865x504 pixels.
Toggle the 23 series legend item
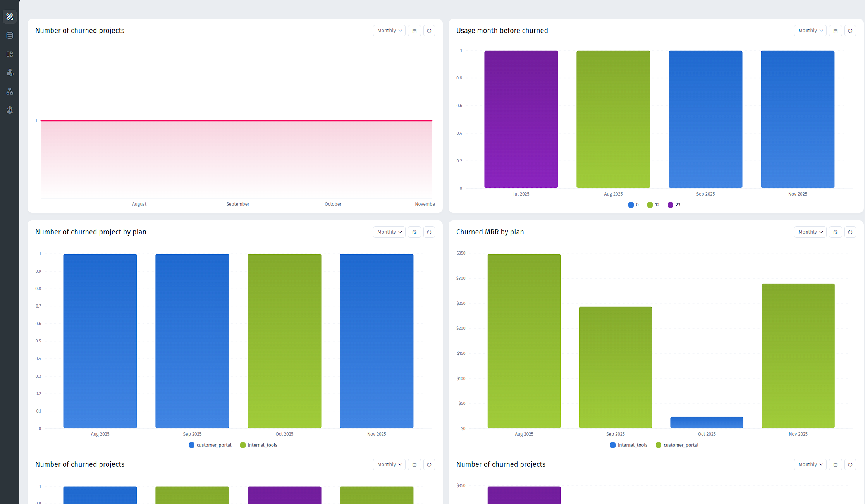point(674,205)
